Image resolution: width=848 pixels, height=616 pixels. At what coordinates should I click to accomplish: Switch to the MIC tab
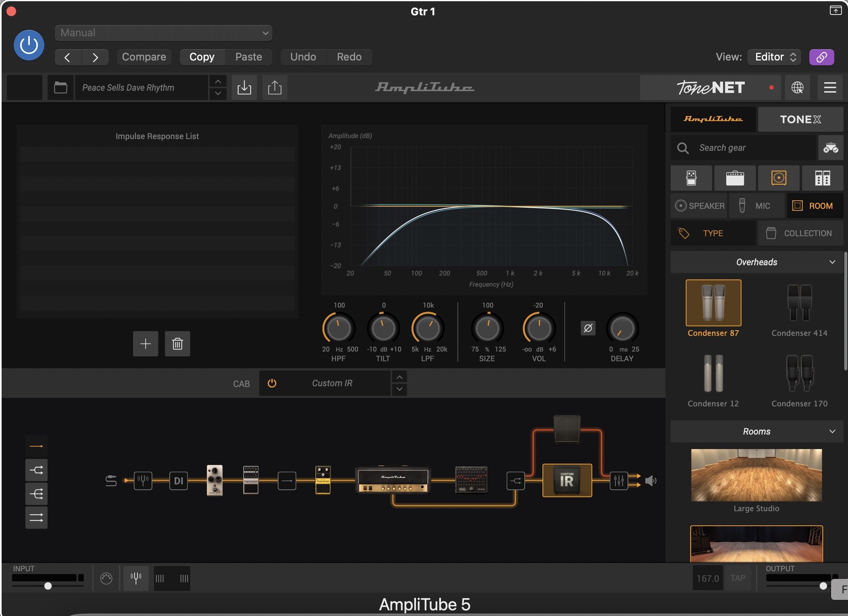(757, 206)
